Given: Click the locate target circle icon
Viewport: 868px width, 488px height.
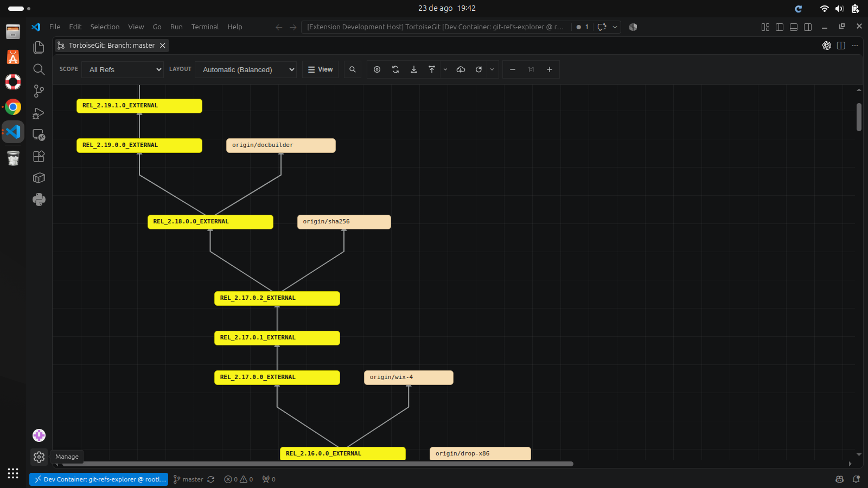Looking at the screenshot, I should (x=377, y=69).
